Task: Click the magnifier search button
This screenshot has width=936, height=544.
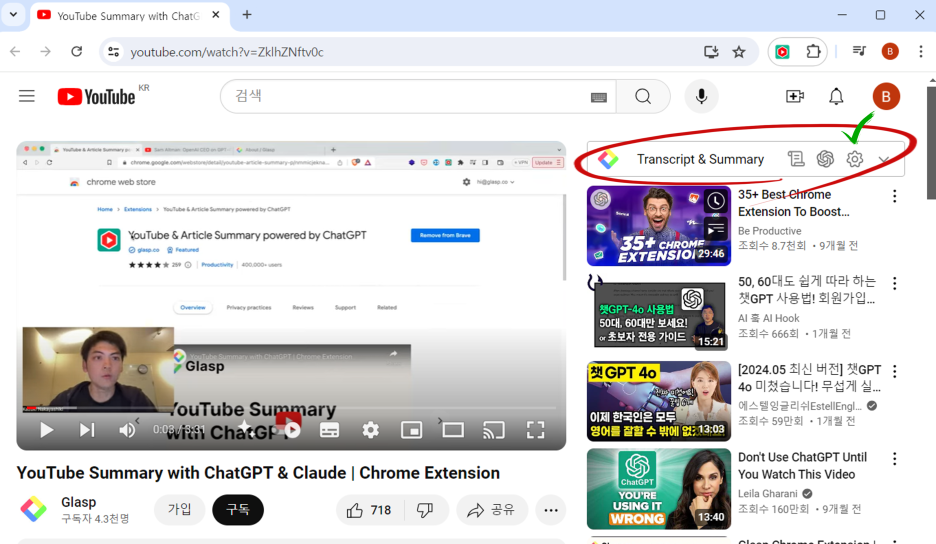Action: pos(643,96)
